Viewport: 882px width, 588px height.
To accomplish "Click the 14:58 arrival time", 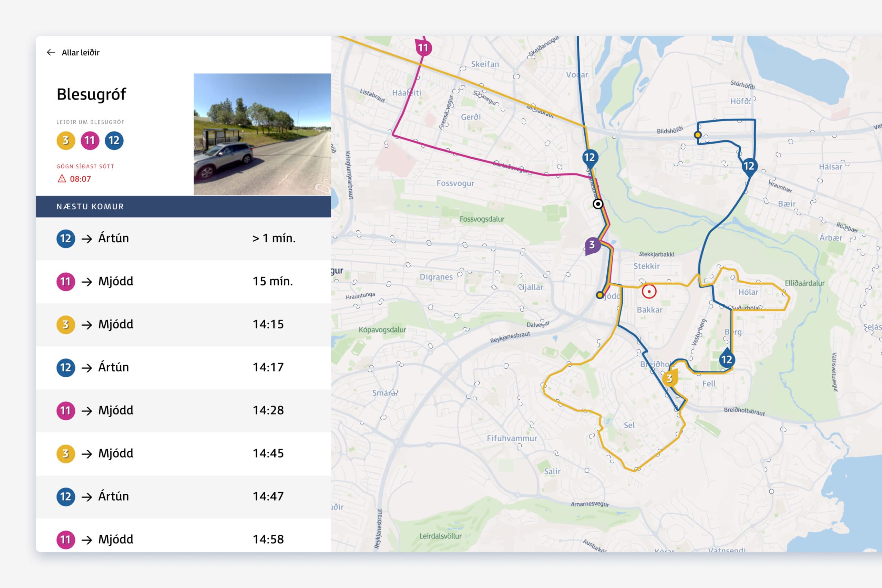I will click(268, 539).
